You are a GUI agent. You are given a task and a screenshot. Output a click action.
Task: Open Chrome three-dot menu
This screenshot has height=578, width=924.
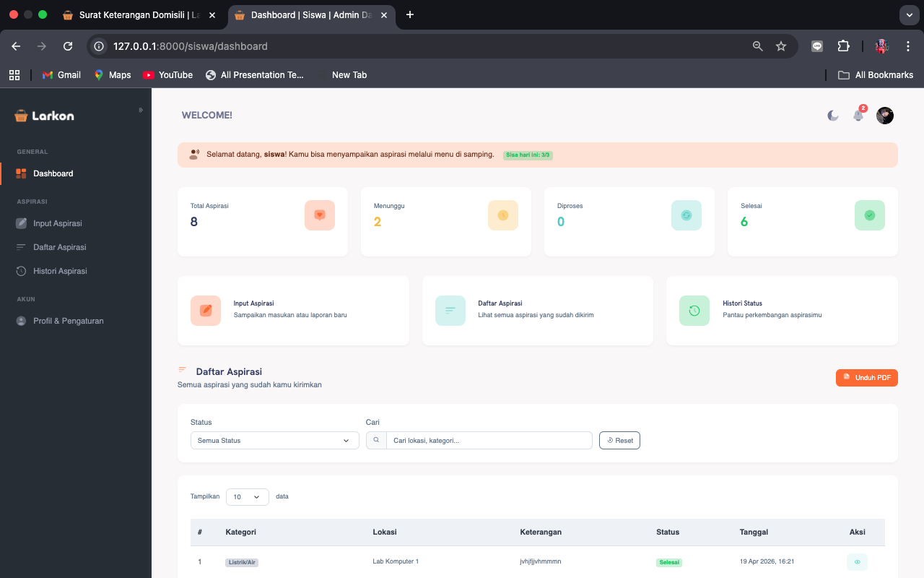[908, 46]
